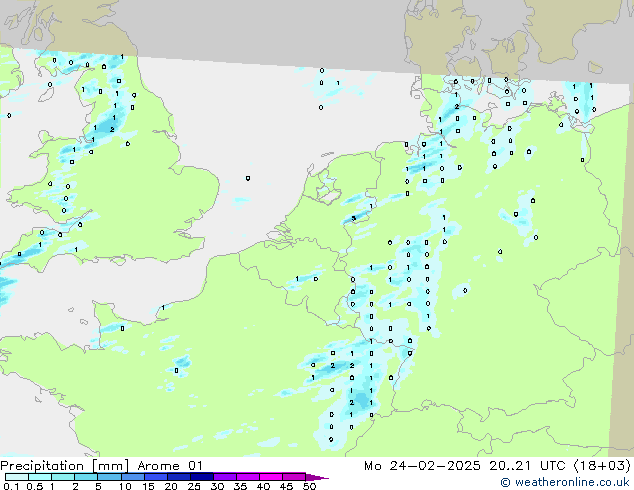Click the 2–5 mm legend swatch
The width and height of the screenshot is (634, 490).
(86, 477)
